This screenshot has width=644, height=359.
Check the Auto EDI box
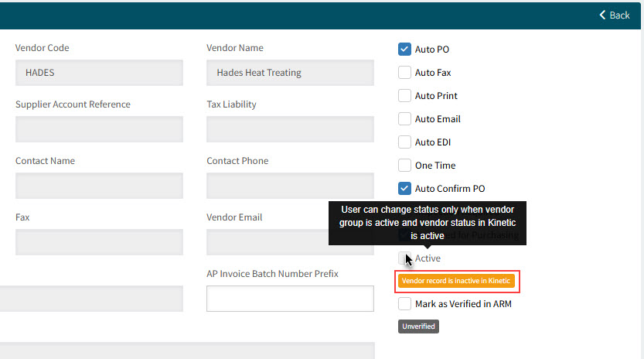tap(404, 142)
